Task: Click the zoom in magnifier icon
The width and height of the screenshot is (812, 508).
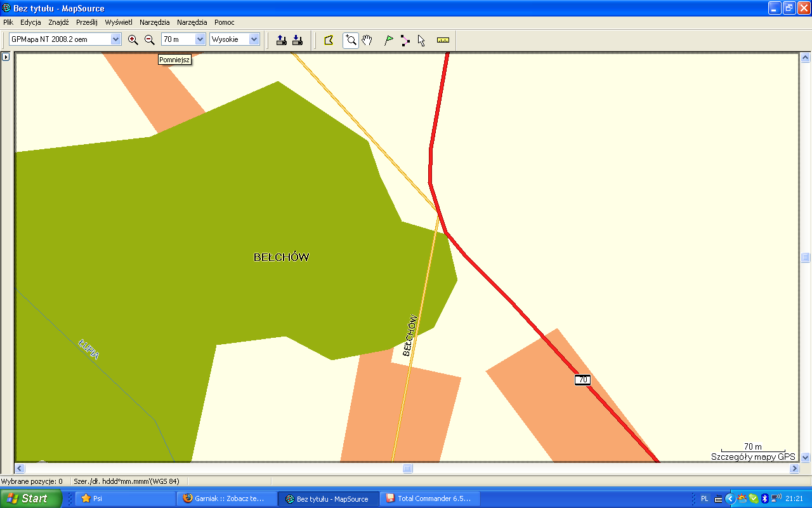Action: pyautogui.click(x=133, y=39)
